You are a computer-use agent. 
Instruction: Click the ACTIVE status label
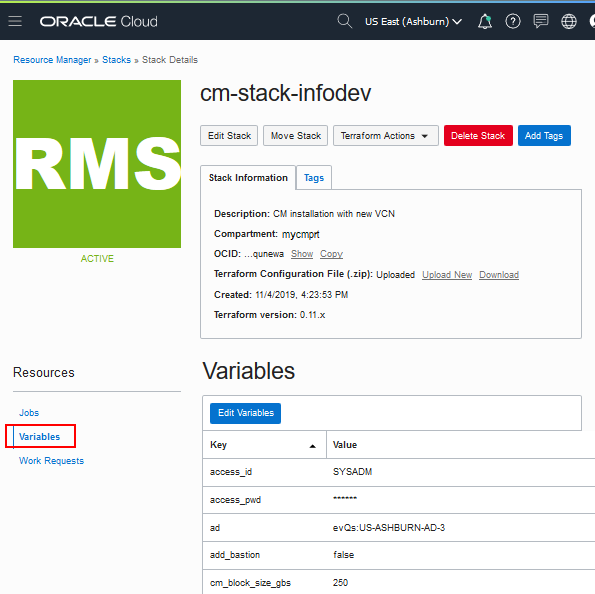pyautogui.click(x=97, y=259)
